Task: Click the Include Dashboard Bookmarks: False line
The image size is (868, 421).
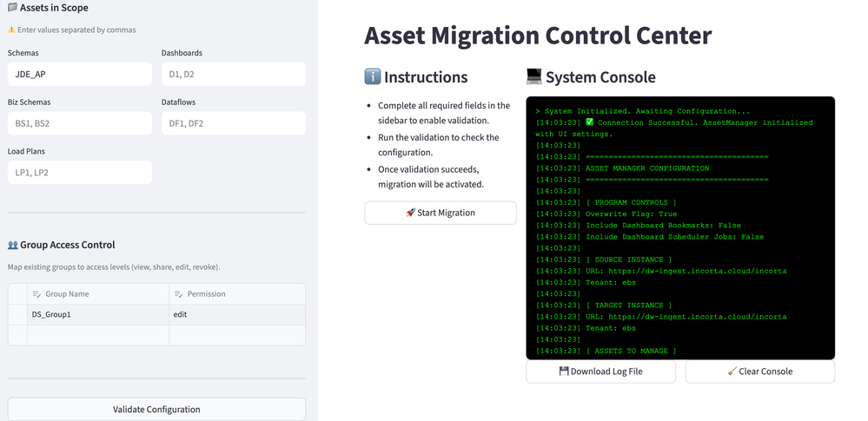Action: coord(639,226)
